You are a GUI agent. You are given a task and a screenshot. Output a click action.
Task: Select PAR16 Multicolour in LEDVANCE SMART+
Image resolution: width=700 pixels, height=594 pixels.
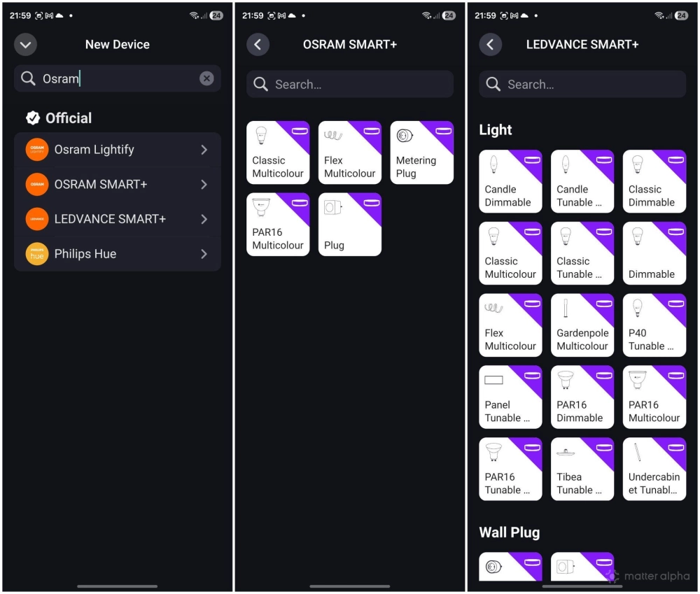(654, 397)
